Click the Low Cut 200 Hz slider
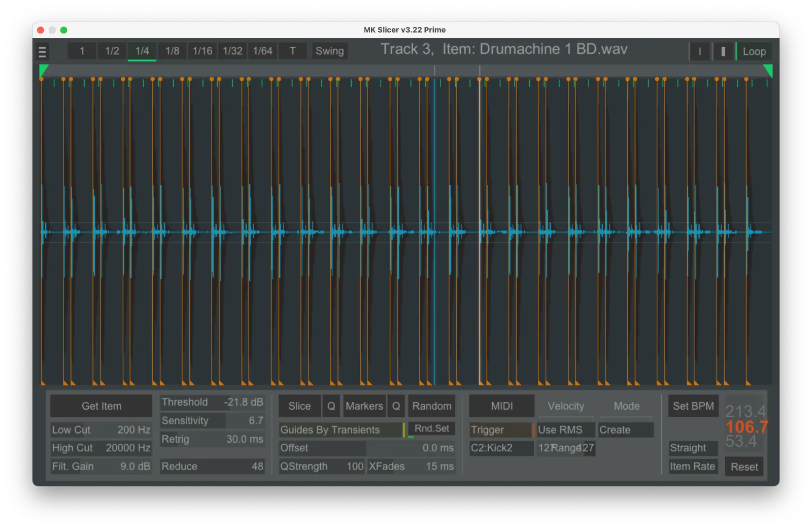 click(101, 430)
